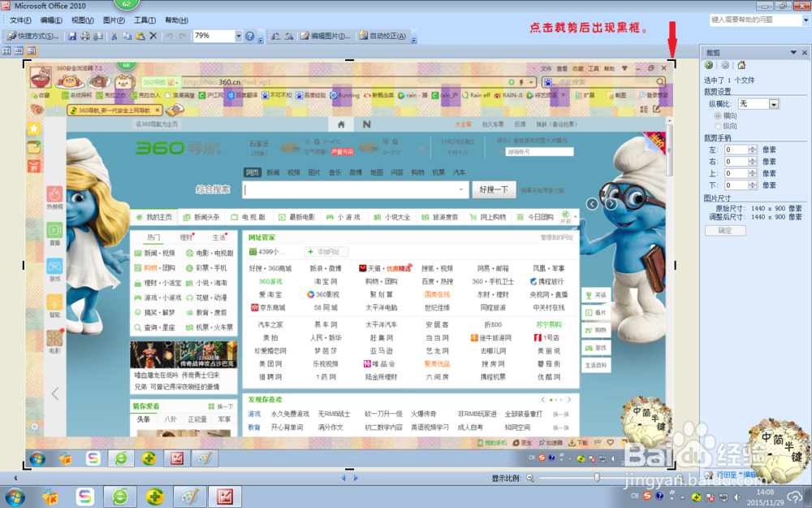Viewport: 812px width, 508px height.
Task: Open the 文件(F) menu
Action: coord(20,20)
